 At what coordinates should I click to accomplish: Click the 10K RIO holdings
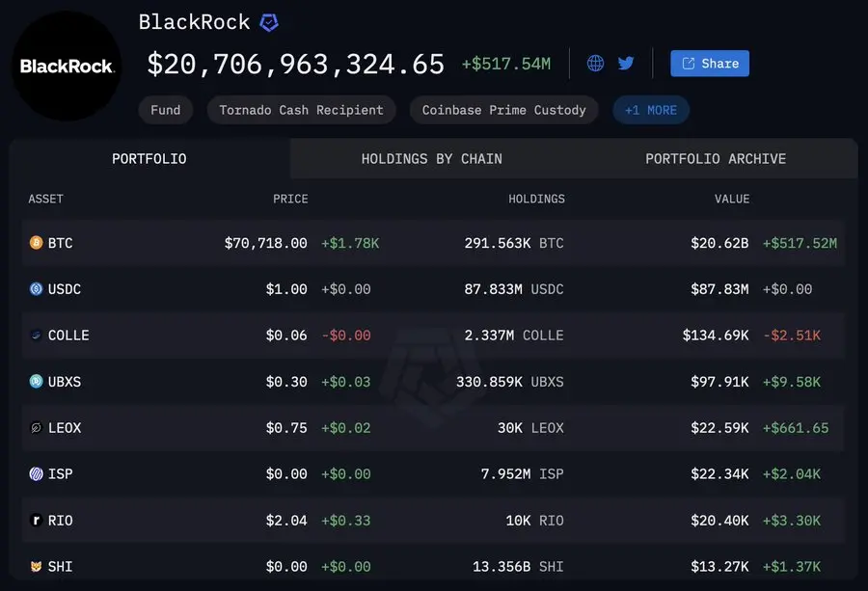point(534,521)
